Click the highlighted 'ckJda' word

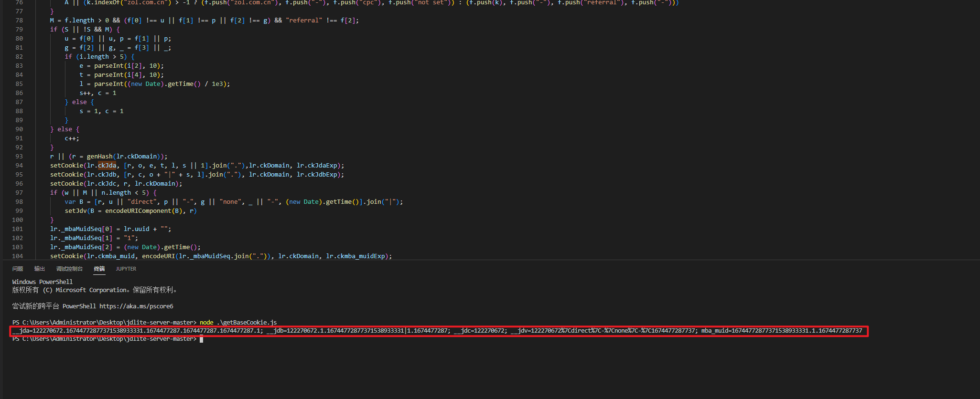[x=107, y=166]
